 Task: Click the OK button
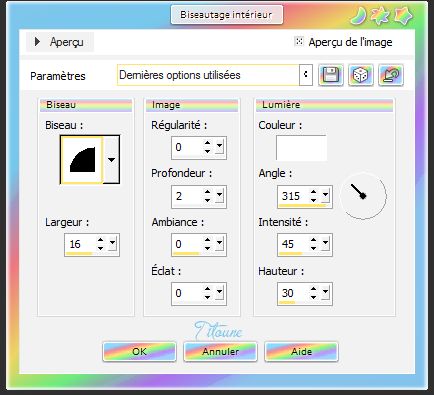click(139, 351)
